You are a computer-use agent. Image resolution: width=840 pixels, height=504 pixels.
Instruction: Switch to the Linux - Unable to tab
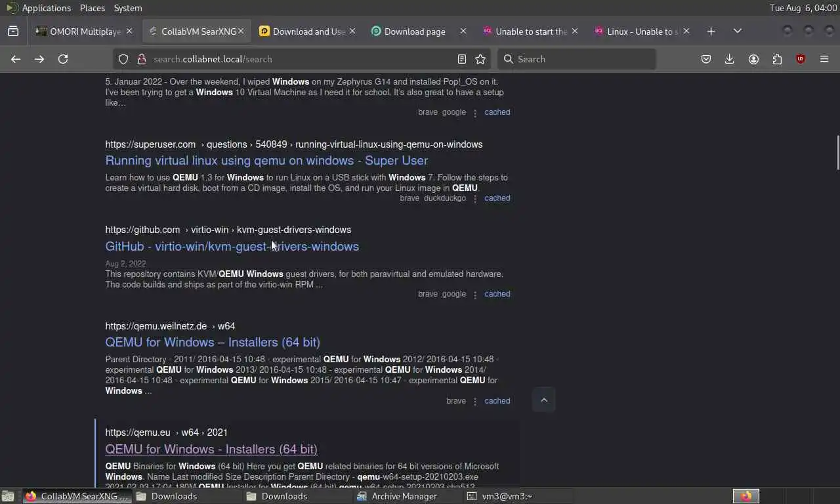point(642,31)
